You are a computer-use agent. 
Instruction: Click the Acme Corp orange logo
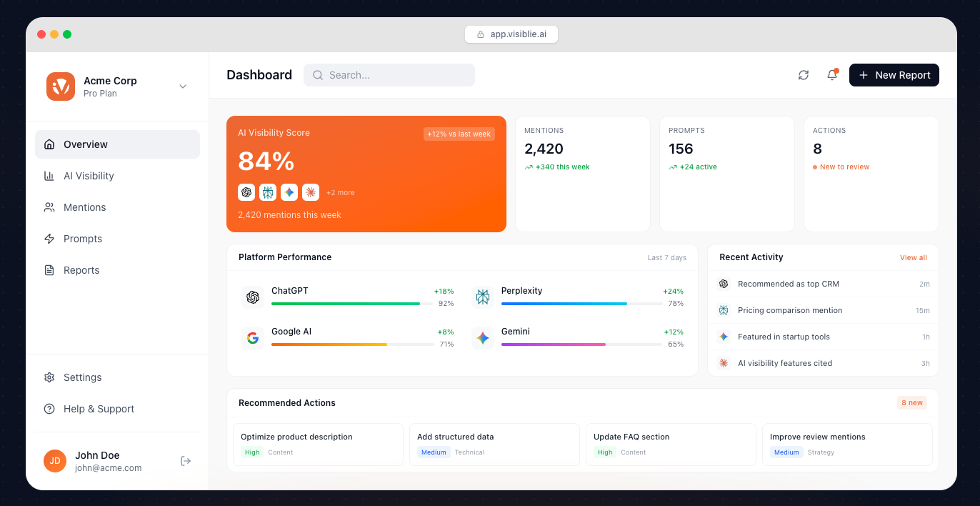(61, 86)
